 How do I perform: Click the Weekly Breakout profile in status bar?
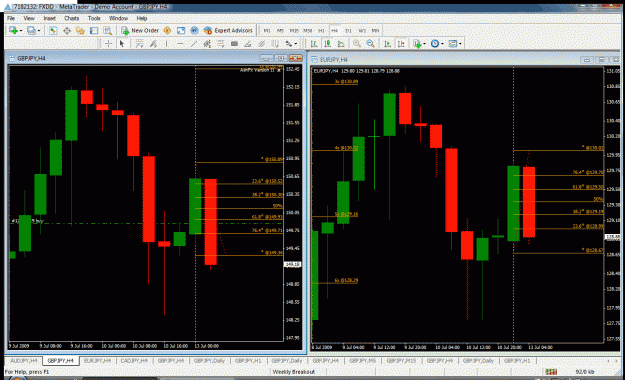[293, 372]
